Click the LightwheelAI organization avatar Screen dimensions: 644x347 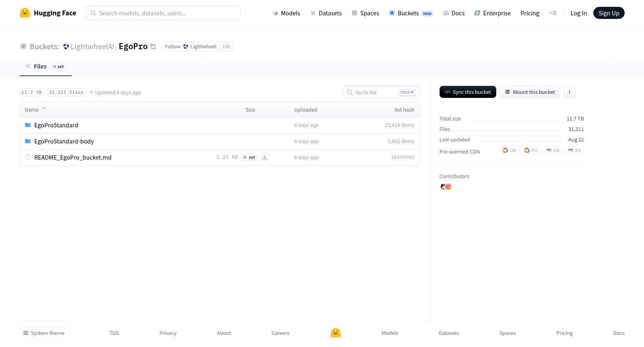click(66, 46)
